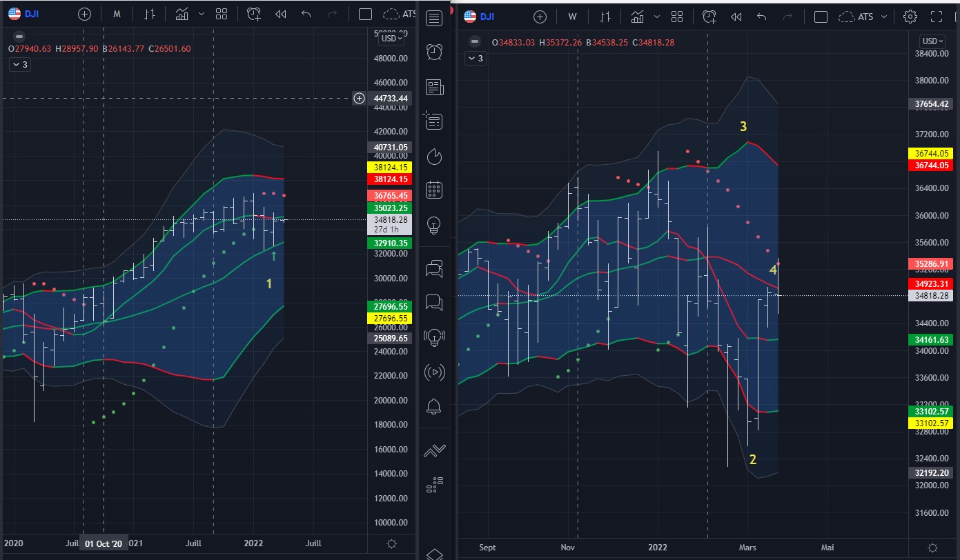The image size is (960, 560).
Task: Click the plus button at 44733.44 price
Action: [x=359, y=98]
